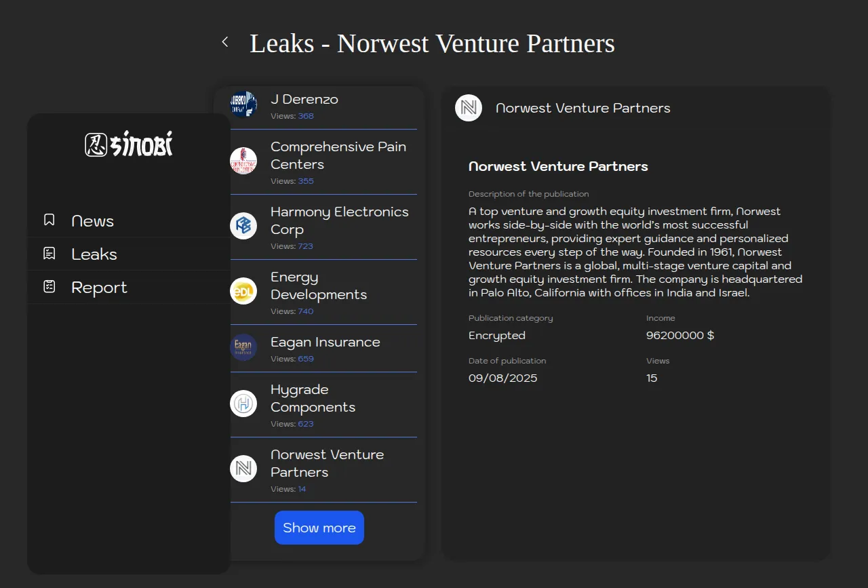Click the News bookmark icon

click(50, 220)
